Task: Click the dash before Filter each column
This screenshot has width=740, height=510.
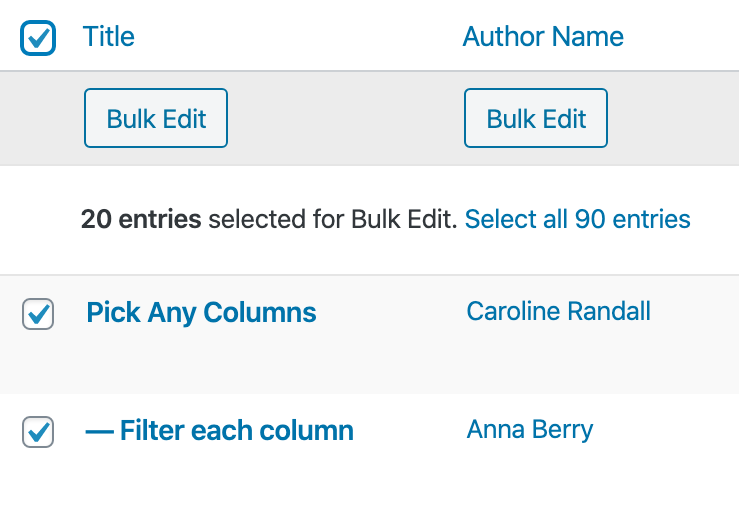Action: [x=99, y=431]
